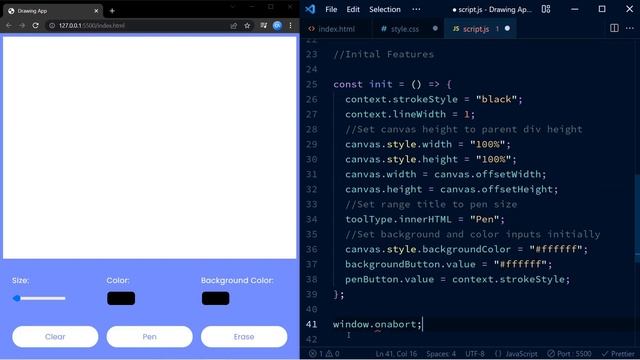Click the UTF-8 encoding indicator
This screenshot has height=360, width=640.
(475, 353)
